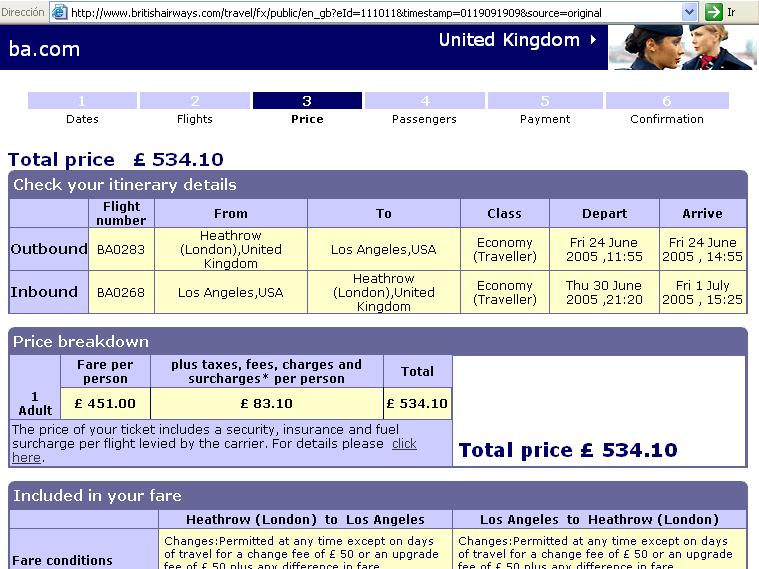This screenshot has height=569, width=759.
Task: Click the IE page icon in address bar
Action: 59,12
